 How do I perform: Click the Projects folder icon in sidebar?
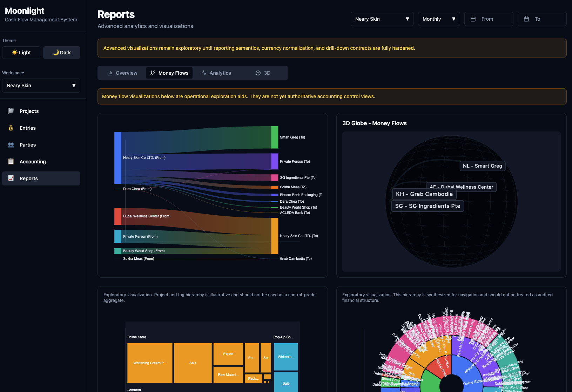[x=11, y=111]
